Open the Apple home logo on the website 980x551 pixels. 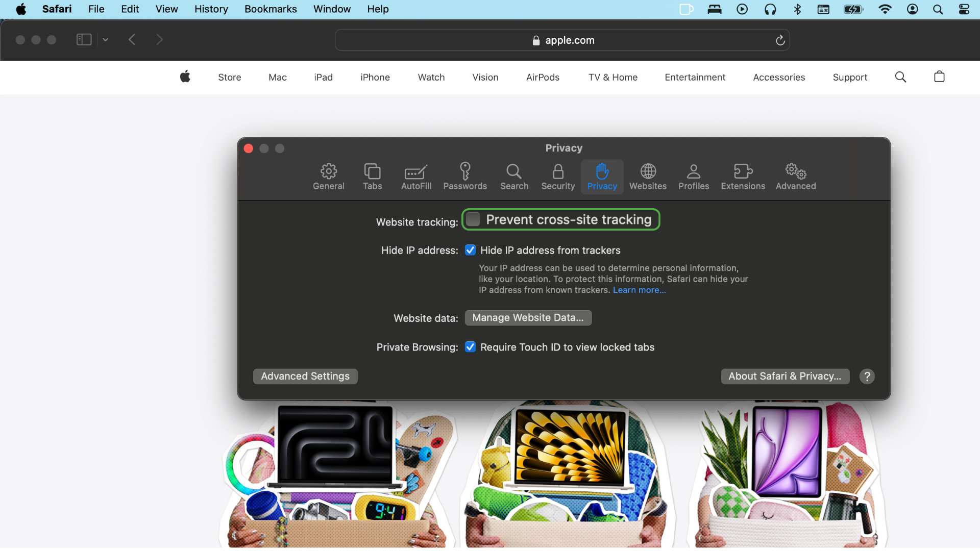click(185, 77)
